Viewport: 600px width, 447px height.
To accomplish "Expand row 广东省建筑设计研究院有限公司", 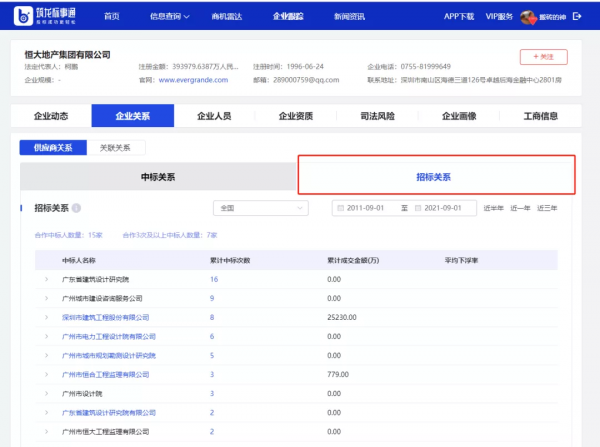I will (x=46, y=413).
